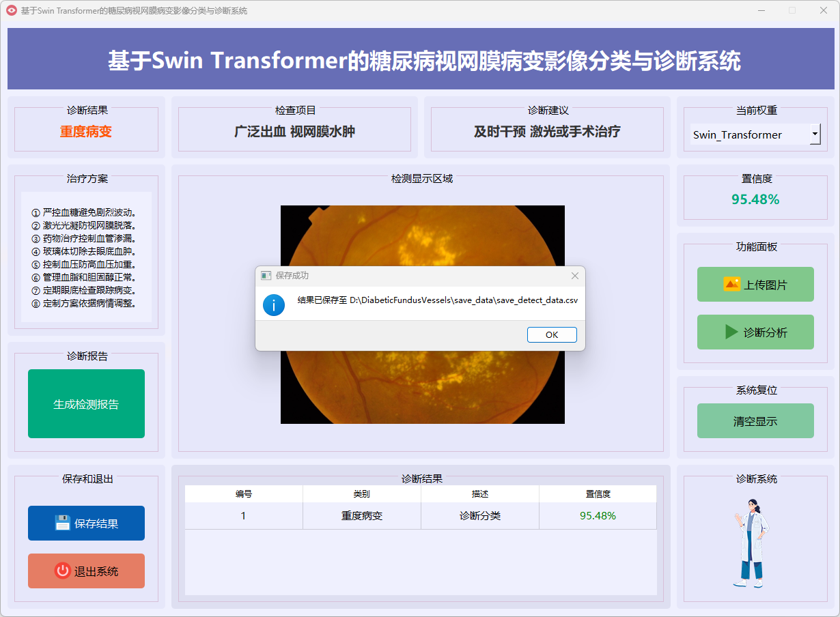
Task: Click the small icon in the dialog title bar
Action: (266, 276)
